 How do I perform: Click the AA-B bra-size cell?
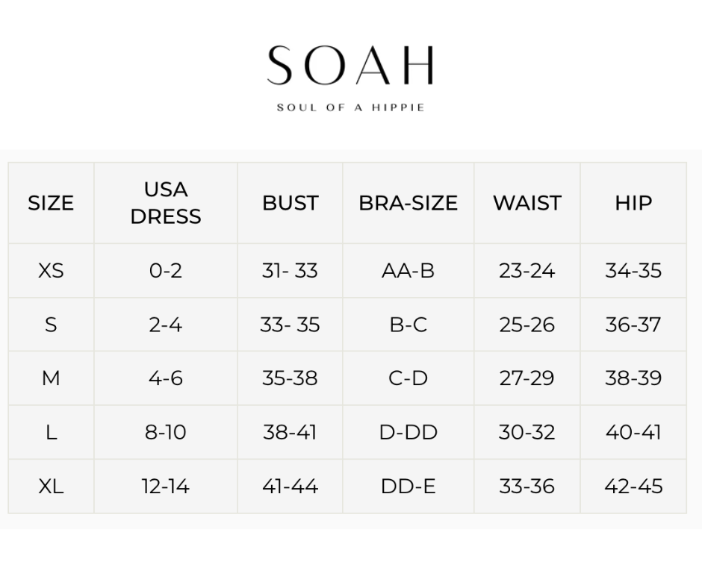point(408,270)
